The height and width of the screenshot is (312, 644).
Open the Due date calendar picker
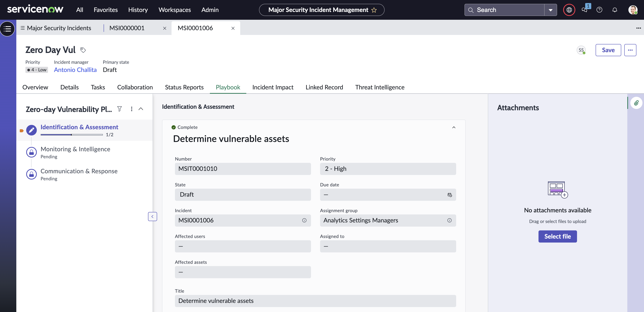pos(450,195)
